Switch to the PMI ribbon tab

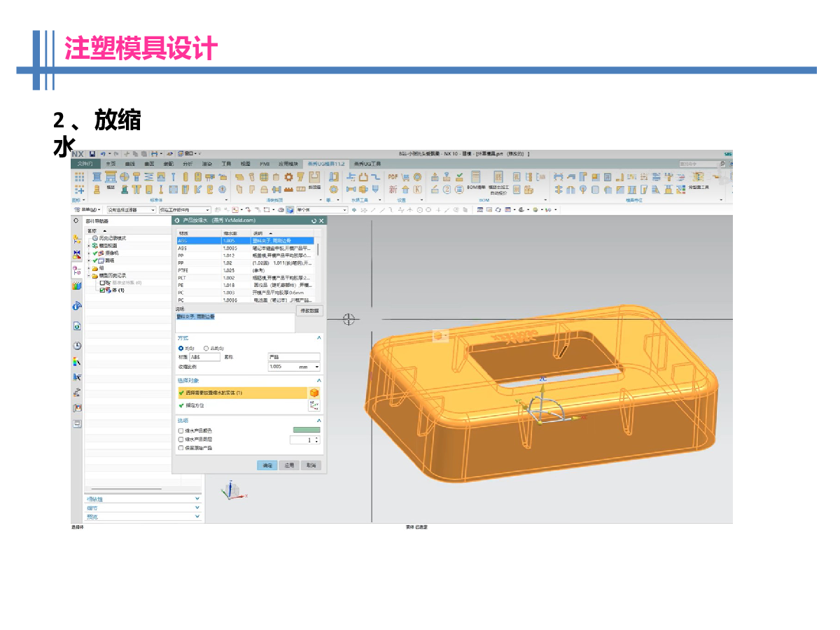pos(265,164)
